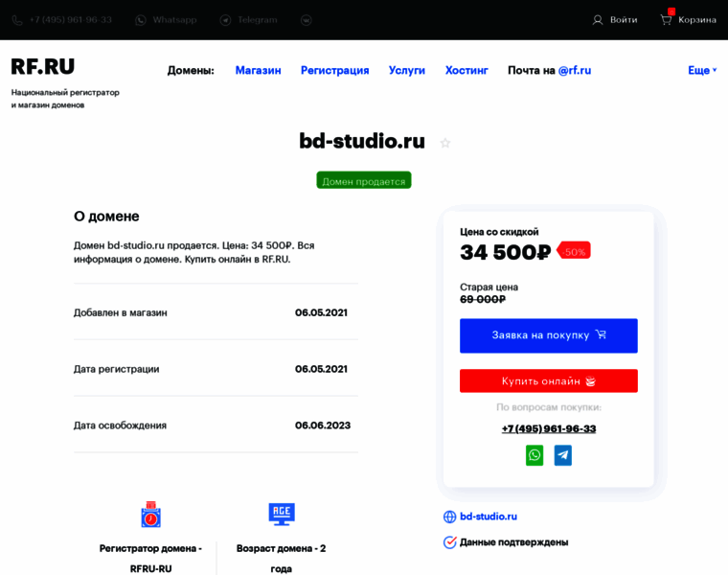Open the Магазин menu item
The height and width of the screenshot is (575, 728).
tap(258, 70)
